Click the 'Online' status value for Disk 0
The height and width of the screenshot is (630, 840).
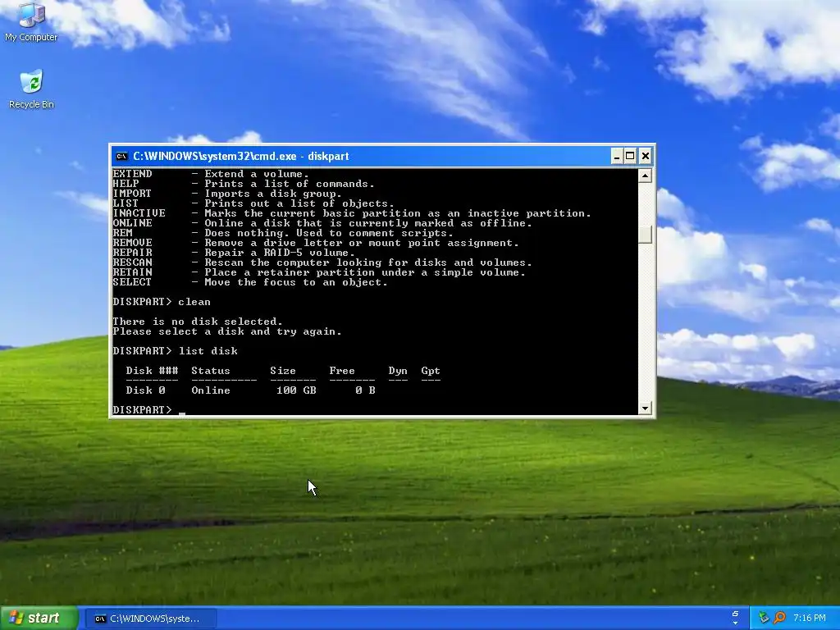click(x=211, y=390)
